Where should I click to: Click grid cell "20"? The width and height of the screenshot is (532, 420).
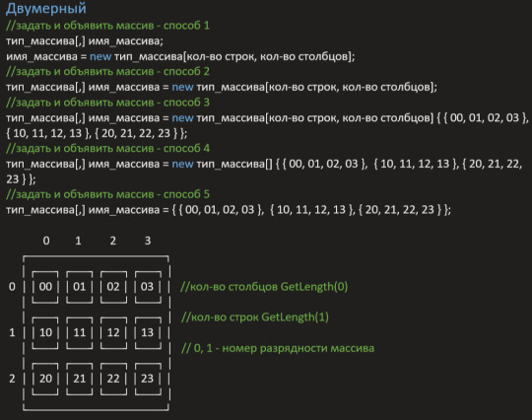pyautogui.click(x=45, y=379)
